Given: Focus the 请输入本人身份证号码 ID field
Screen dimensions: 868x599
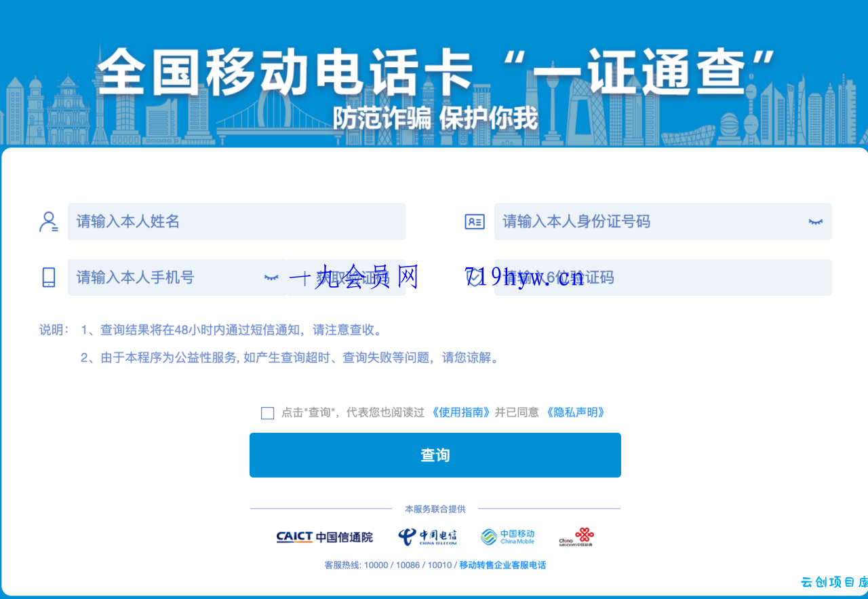Looking at the screenshot, I should click(663, 222).
